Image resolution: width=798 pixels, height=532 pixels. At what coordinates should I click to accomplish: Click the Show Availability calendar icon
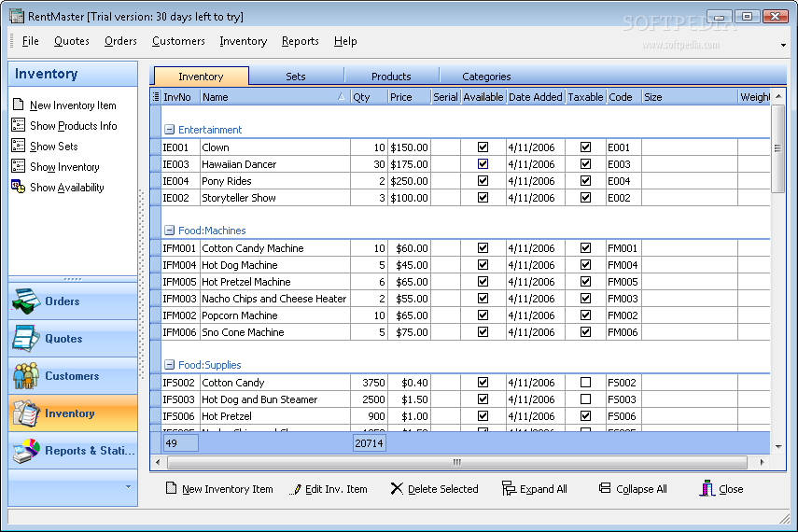[x=19, y=187]
